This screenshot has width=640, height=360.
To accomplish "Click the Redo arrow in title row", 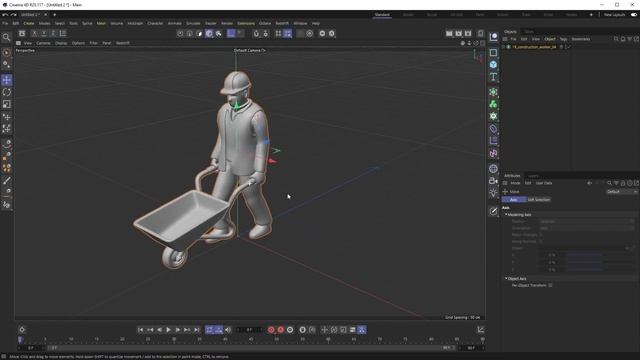I will point(13,15).
